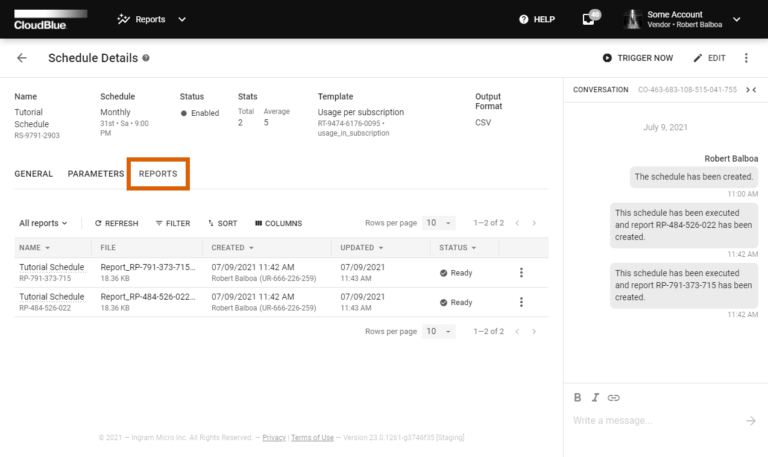Image resolution: width=768 pixels, height=457 pixels.
Task: Switch to the GENERAL tab
Action: click(33, 174)
